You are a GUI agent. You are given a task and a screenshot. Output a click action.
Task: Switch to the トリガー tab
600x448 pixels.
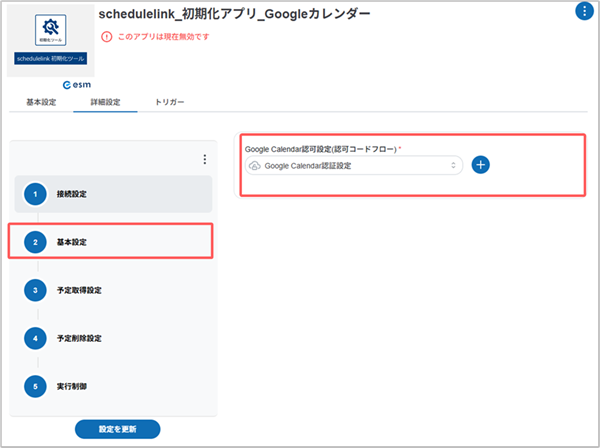click(x=169, y=102)
